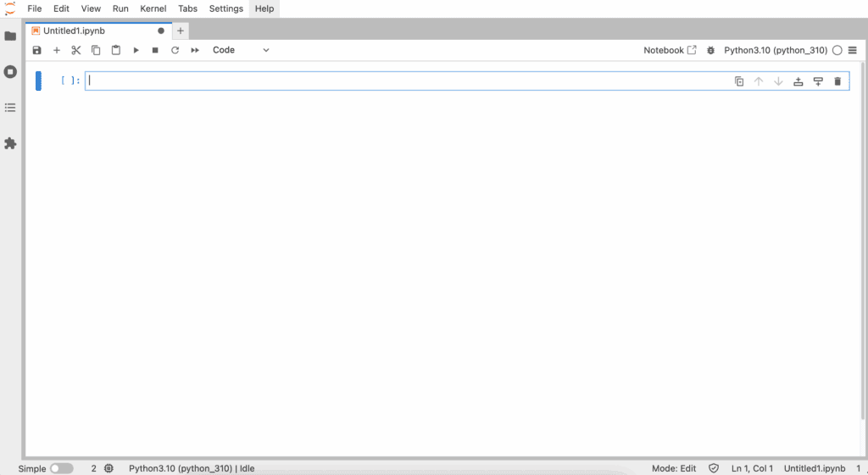Cut the selected cell with scissors icon

[x=76, y=51]
